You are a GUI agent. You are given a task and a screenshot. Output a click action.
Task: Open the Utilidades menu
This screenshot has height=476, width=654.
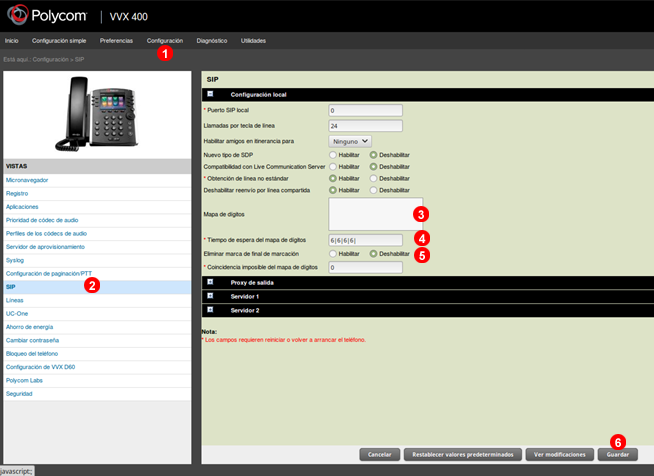tap(253, 40)
